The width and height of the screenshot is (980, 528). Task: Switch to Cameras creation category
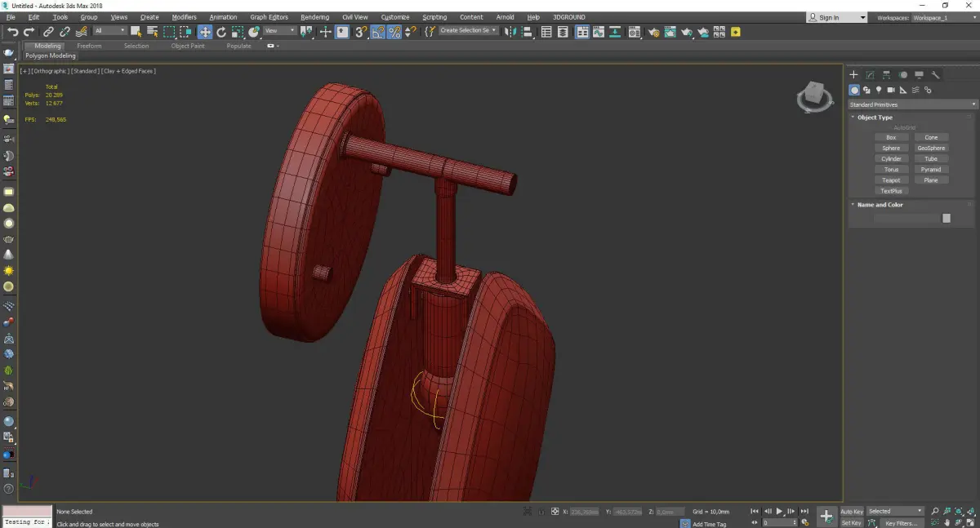click(x=891, y=90)
